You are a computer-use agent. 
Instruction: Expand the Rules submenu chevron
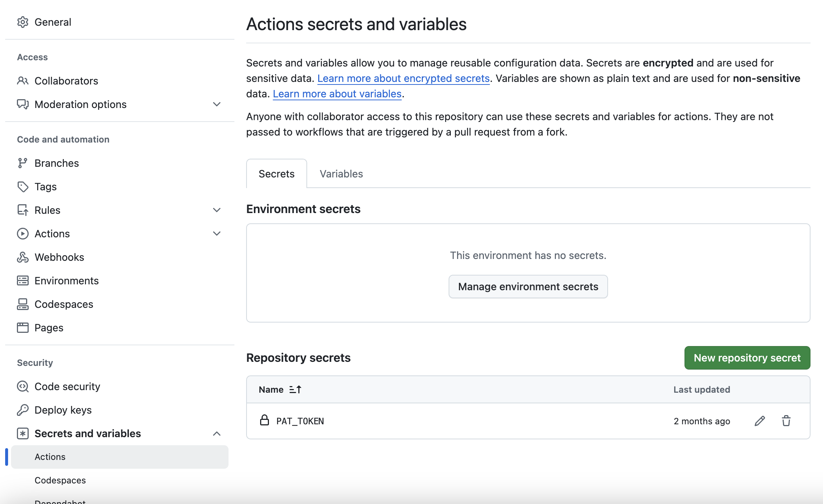click(217, 210)
